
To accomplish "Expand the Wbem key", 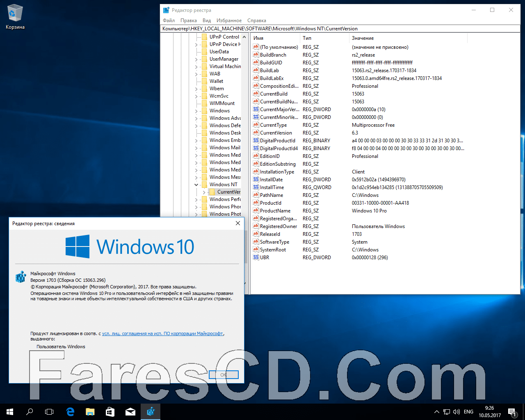I will tap(196, 89).
